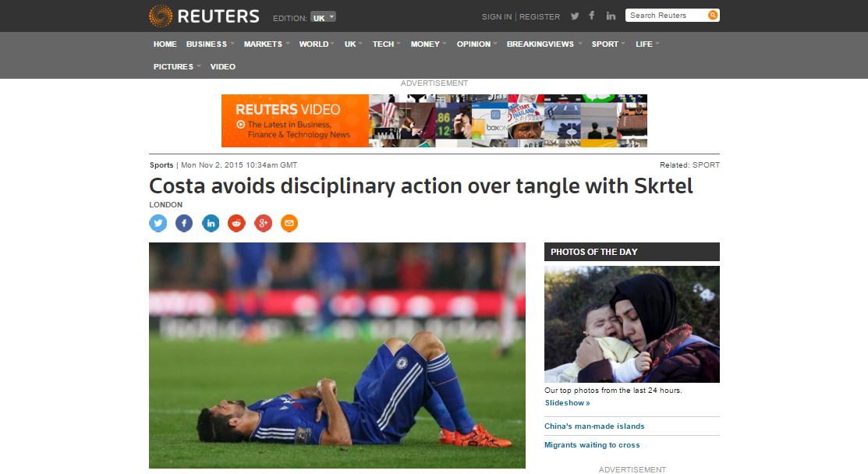Viewport: 868px width, 474px height.
Task: Share article via Facebook round icon
Action: [184, 223]
